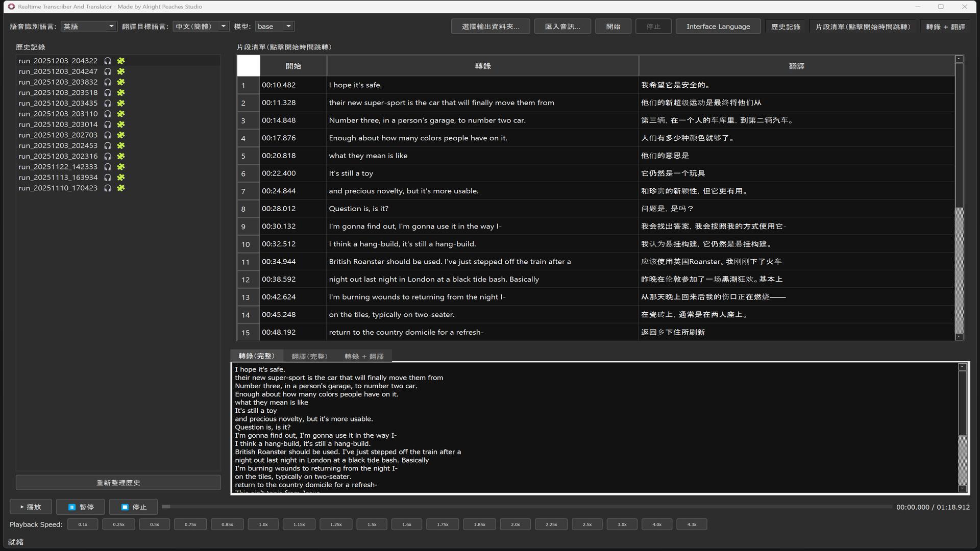Click the puzzle icon beside run_20251203_203110
Image resolution: width=980 pixels, height=551 pixels.
(x=120, y=114)
